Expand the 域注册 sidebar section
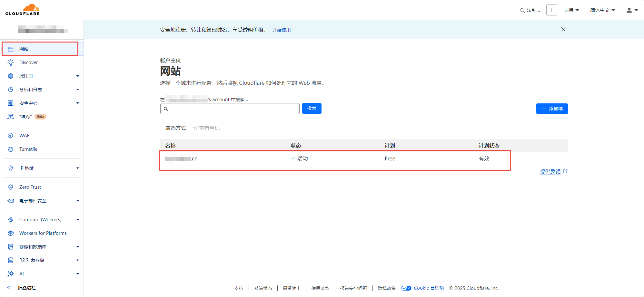644x297 pixels. pyautogui.click(x=78, y=76)
